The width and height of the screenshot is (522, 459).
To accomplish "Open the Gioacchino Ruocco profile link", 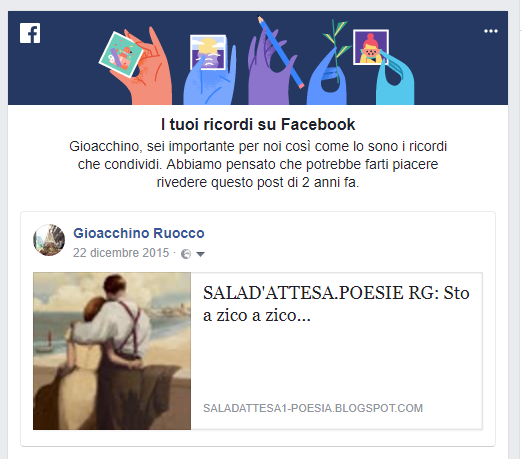I will click(139, 233).
